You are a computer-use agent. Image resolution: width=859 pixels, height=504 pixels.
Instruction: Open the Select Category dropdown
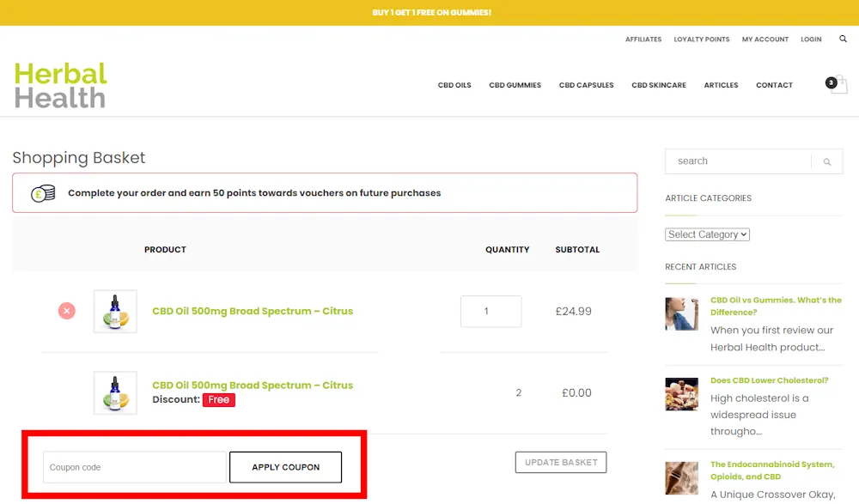[707, 234]
